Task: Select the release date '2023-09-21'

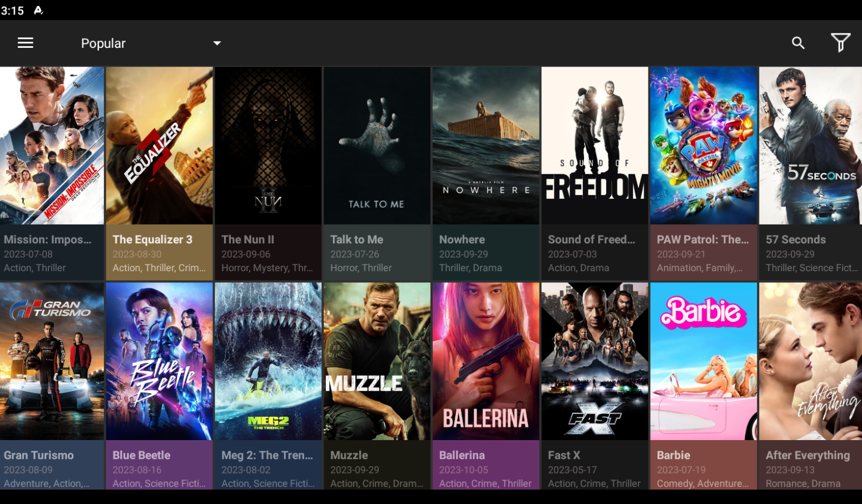Action: point(681,254)
